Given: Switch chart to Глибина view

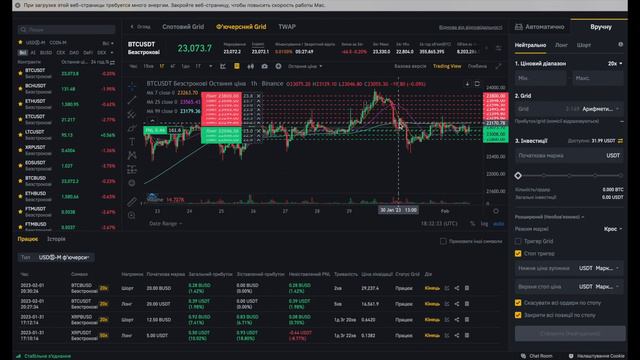Looking at the screenshot, I should click(x=477, y=66).
